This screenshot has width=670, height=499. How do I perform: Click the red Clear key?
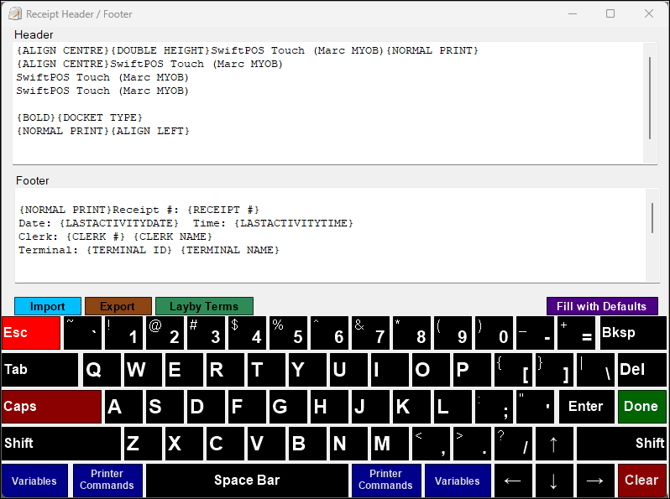point(642,480)
